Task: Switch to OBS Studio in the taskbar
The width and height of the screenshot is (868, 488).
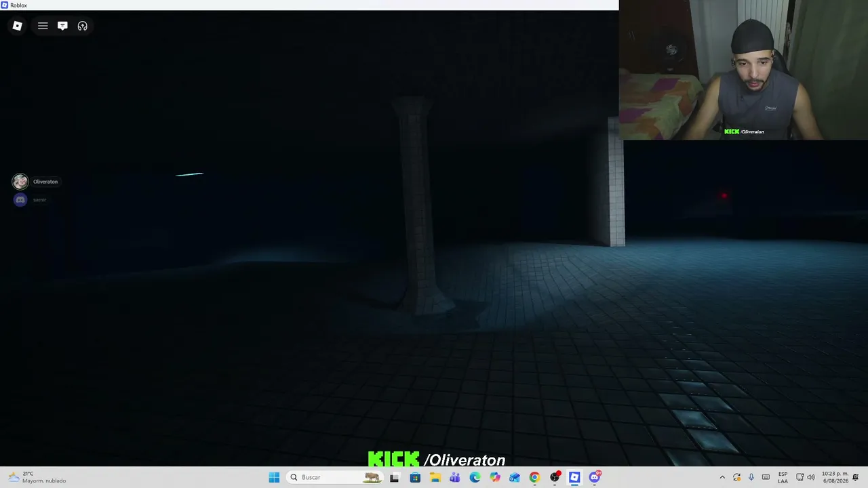Action: click(555, 477)
